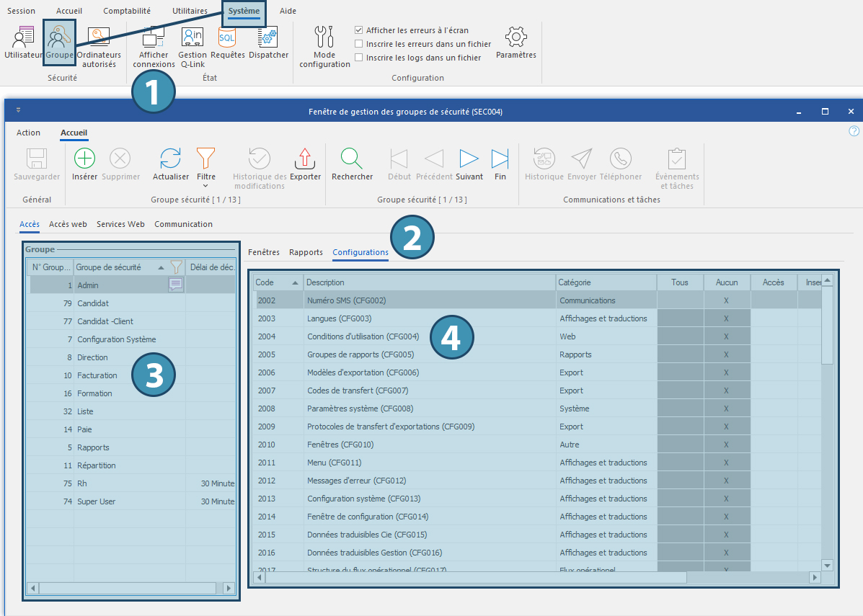Open the Paramètres gear icon
Screen dimensions: 863x616
coord(515,37)
